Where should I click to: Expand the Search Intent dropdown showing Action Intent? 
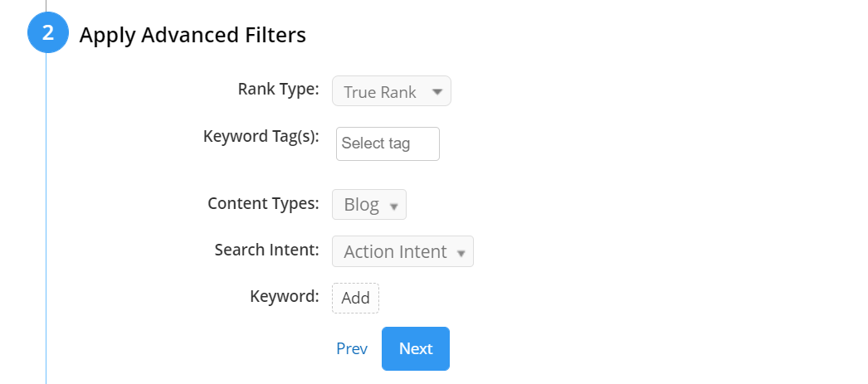click(x=402, y=252)
